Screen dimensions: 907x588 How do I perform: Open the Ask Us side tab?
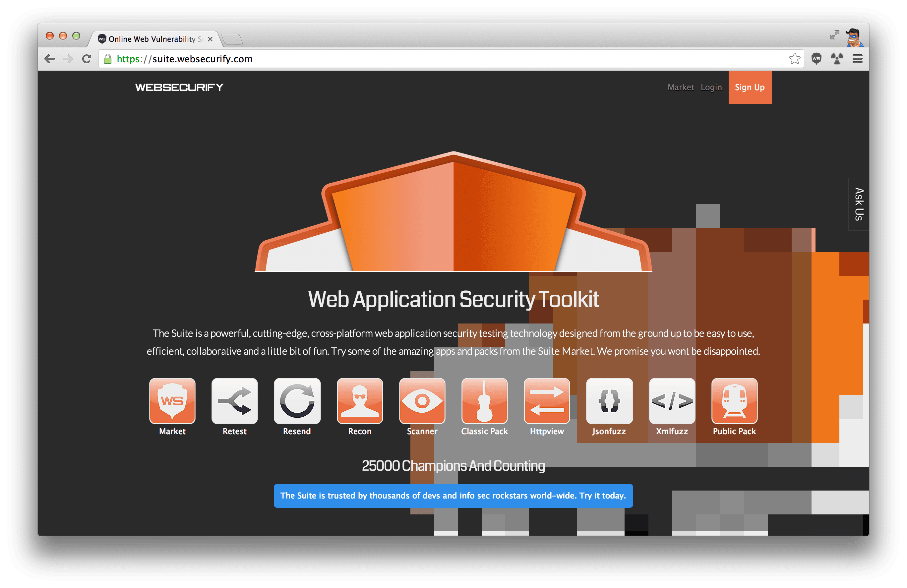pyautogui.click(x=858, y=204)
